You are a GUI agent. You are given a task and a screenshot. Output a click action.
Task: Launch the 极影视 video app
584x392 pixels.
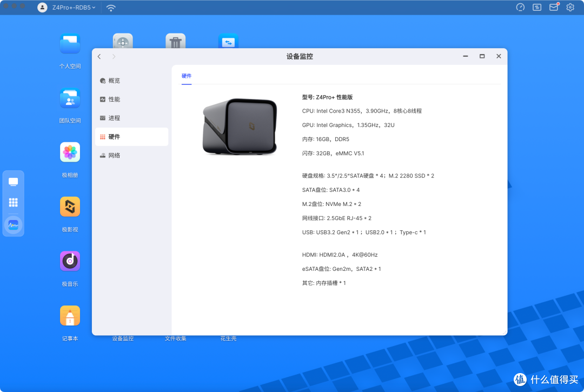[x=70, y=207]
